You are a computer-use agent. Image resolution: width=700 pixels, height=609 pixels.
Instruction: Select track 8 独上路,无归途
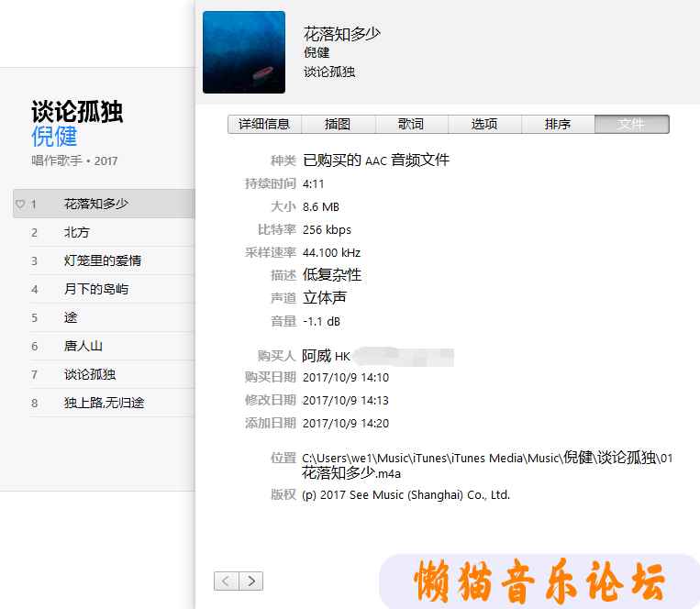click(112, 403)
